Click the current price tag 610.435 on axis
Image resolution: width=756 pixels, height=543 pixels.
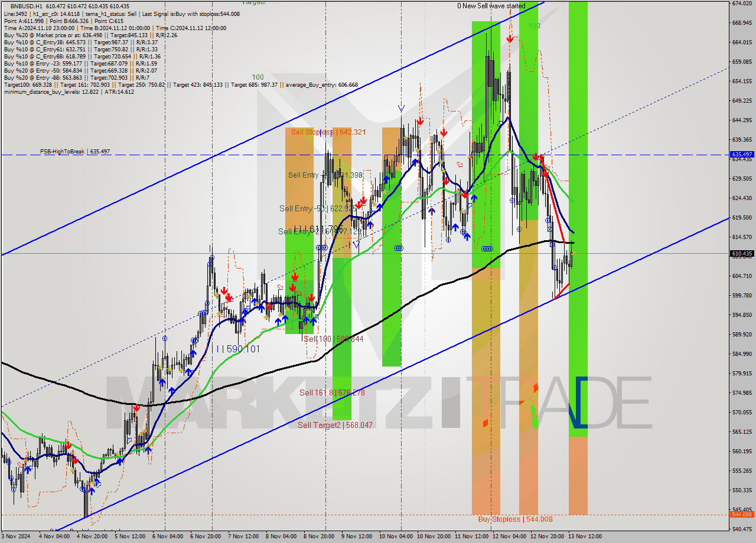tap(743, 254)
